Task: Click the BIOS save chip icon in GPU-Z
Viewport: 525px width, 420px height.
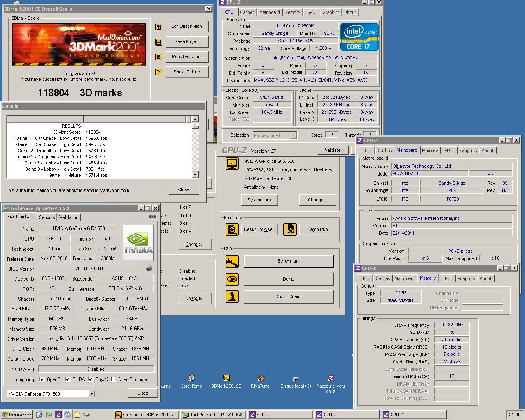Action: tap(149, 269)
